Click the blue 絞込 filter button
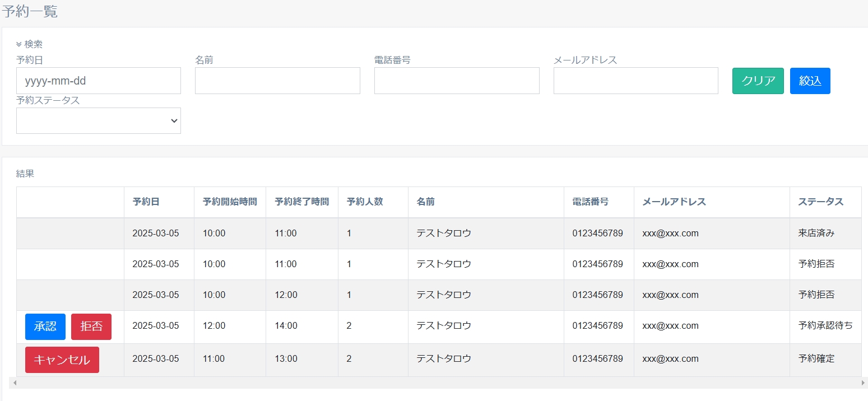The image size is (868, 401). [x=810, y=81]
